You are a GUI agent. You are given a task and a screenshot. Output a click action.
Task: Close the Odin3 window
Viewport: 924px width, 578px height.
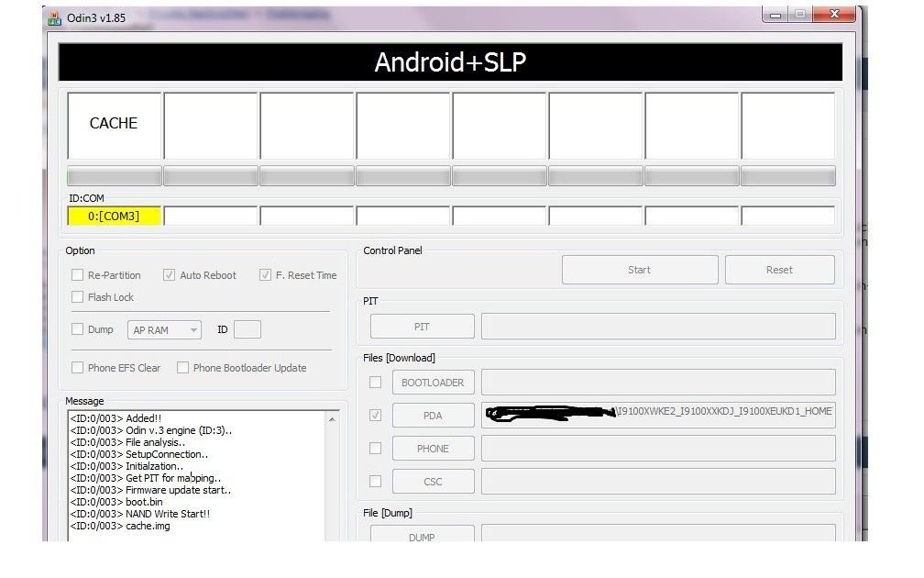pos(834,14)
